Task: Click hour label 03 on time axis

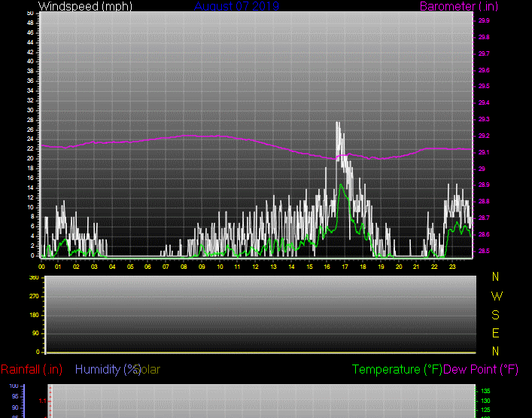Action: 94,267
